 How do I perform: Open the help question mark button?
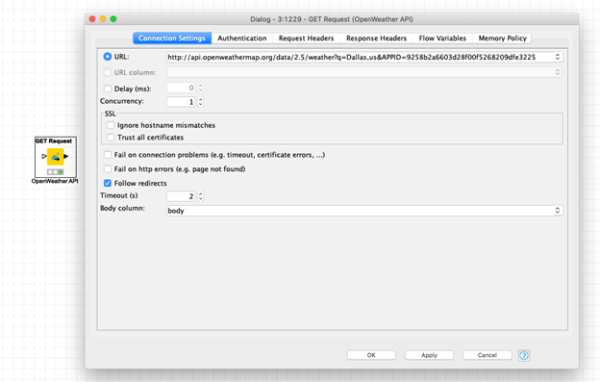[523, 355]
